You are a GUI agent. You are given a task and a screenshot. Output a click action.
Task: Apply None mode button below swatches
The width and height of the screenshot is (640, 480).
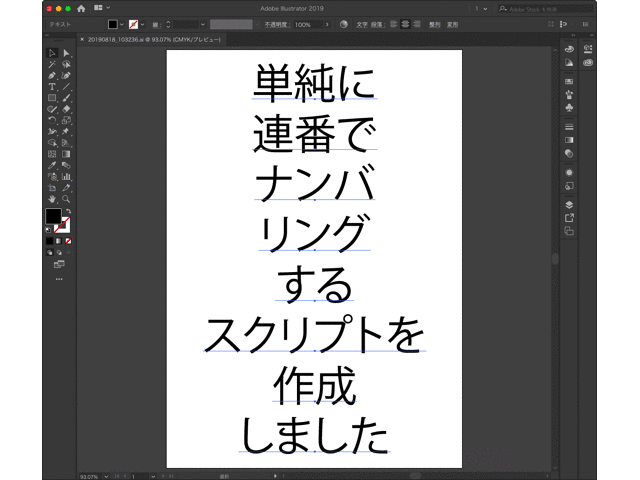[69, 241]
